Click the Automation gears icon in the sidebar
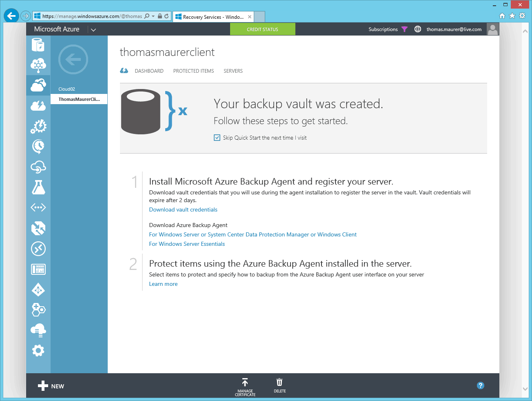The height and width of the screenshot is (401, 532). point(38,126)
